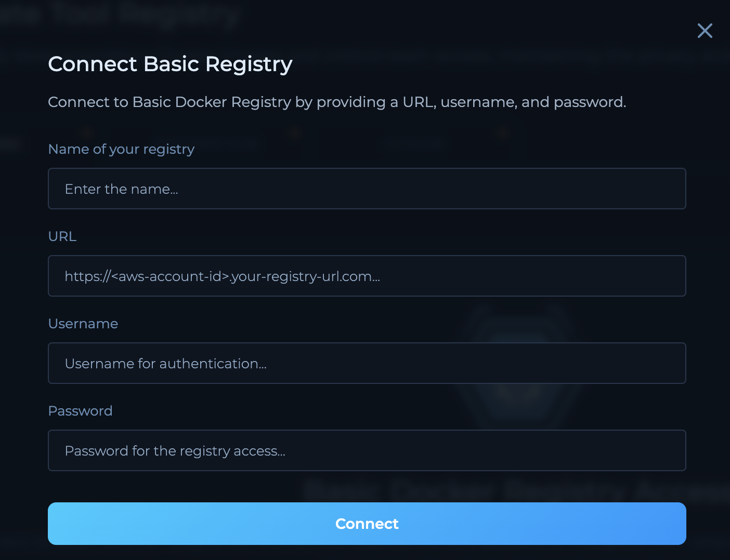The image size is (730, 560).
Task: Close the Connect Basic Registry dialog
Action: click(x=705, y=31)
